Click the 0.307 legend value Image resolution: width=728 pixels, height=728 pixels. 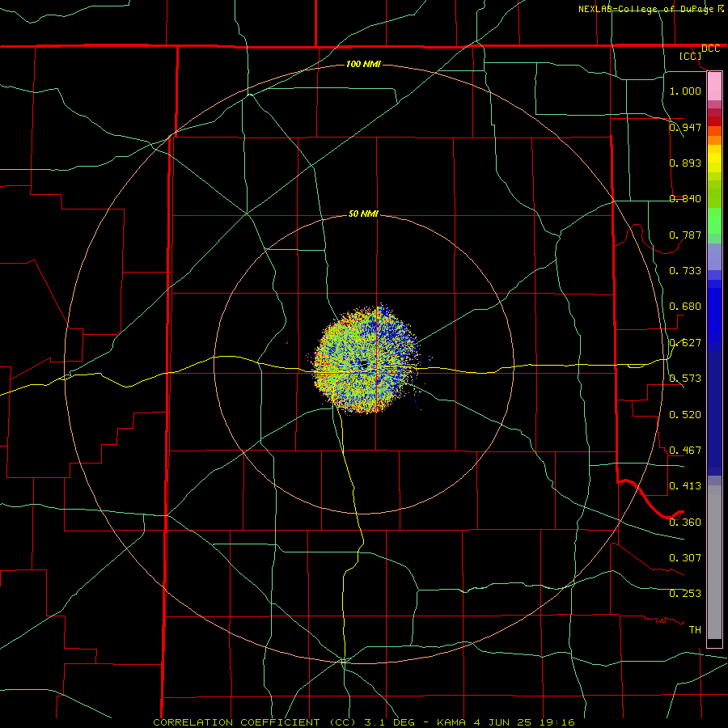tap(685, 558)
